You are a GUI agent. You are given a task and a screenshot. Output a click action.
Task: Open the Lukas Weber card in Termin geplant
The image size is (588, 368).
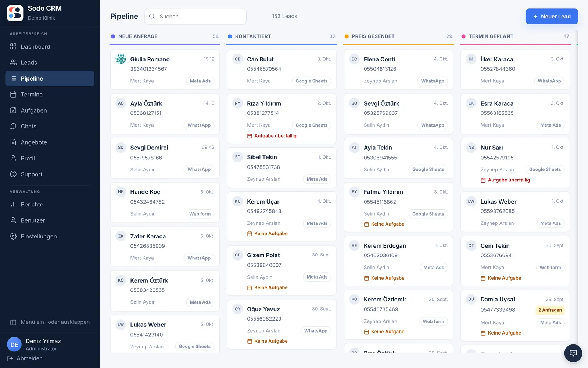click(515, 212)
